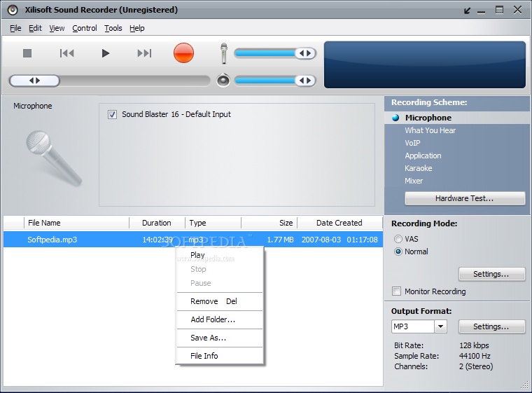
Task: Open the File menu
Action: coord(15,28)
